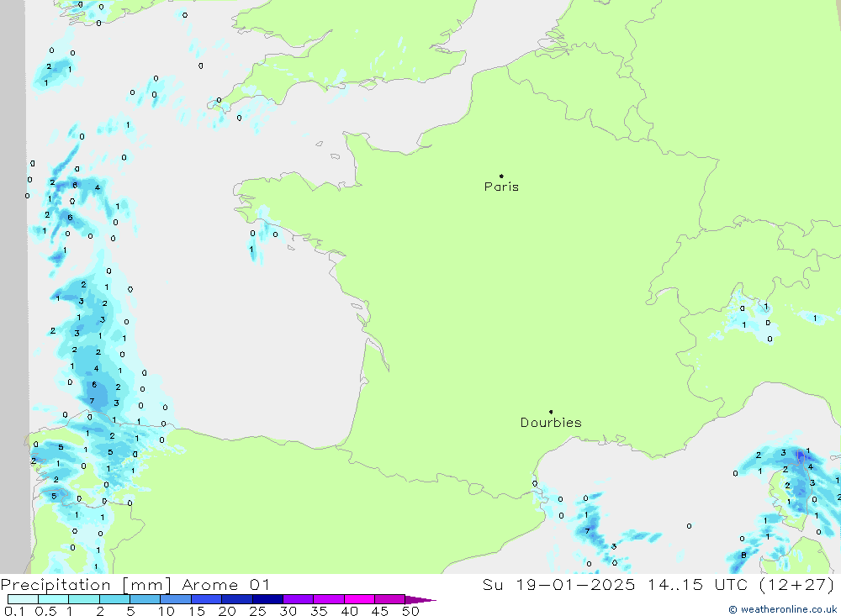841x616 pixels.
Task: Click the 'Su 19-01-2025' date text
Action: click(x=558, y=584)
